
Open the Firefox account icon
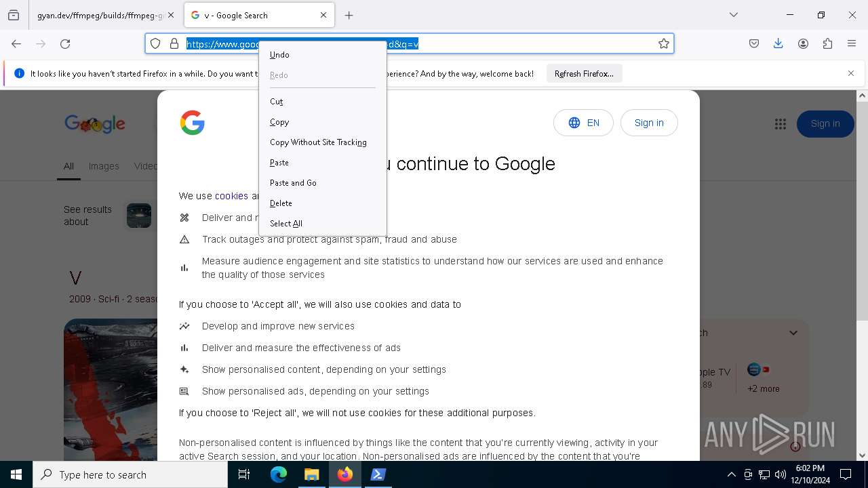click(x=803, y=44)
